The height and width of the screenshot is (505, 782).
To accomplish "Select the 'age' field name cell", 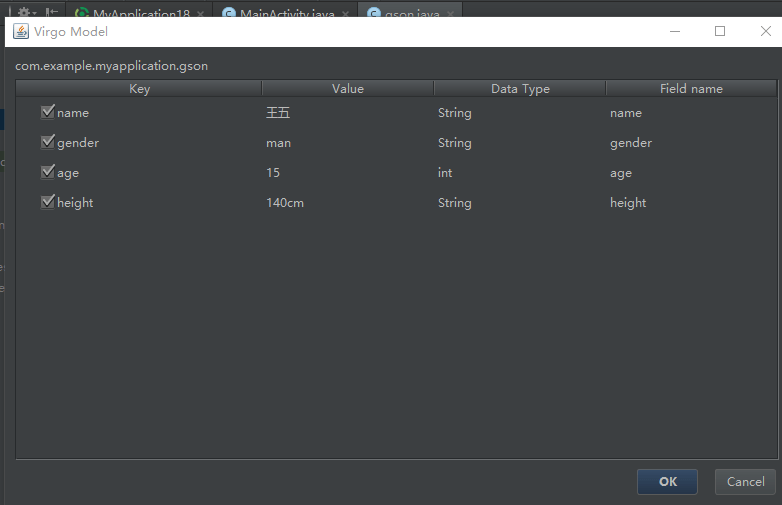I will coord(691,172).
